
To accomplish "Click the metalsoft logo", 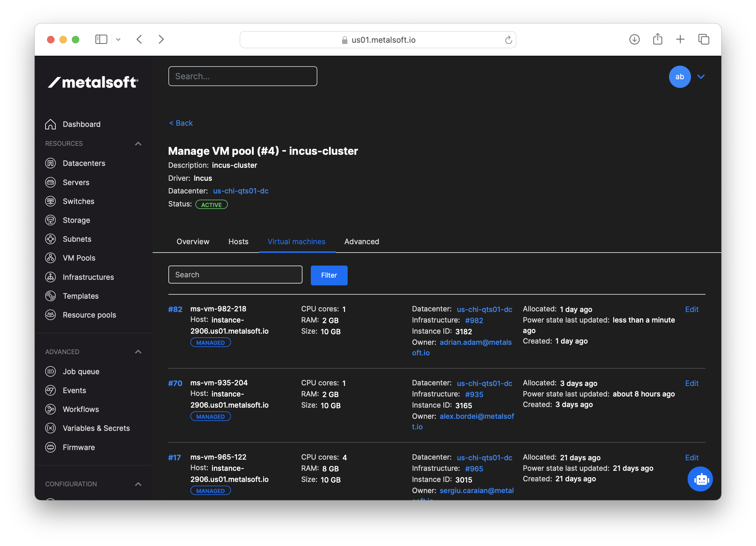I will (x=93, y=82).
